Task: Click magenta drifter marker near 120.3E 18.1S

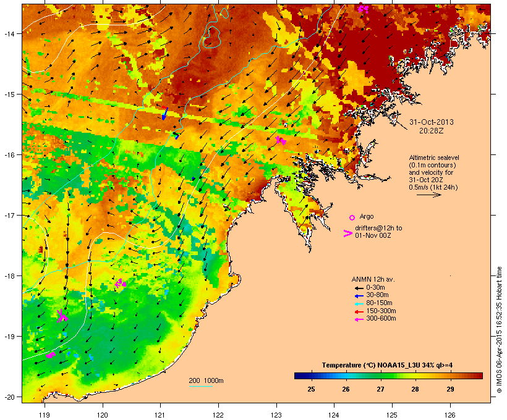Action: tap(121, 283)
